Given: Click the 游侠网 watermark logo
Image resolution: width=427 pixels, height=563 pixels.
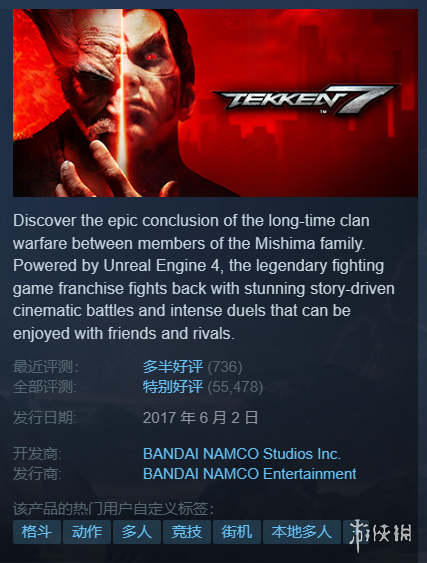Looking at the screenshot, I should pyautogui.click(x=381, y=534).
